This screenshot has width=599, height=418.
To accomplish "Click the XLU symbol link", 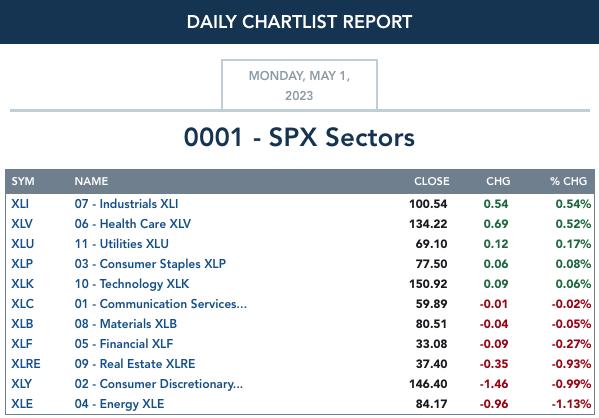I will pos(23,244).
